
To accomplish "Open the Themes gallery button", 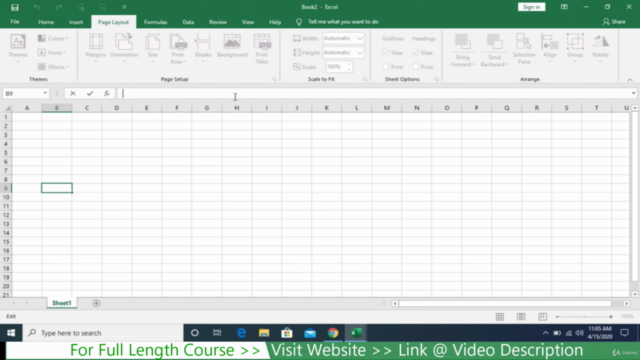I will 18,49.
